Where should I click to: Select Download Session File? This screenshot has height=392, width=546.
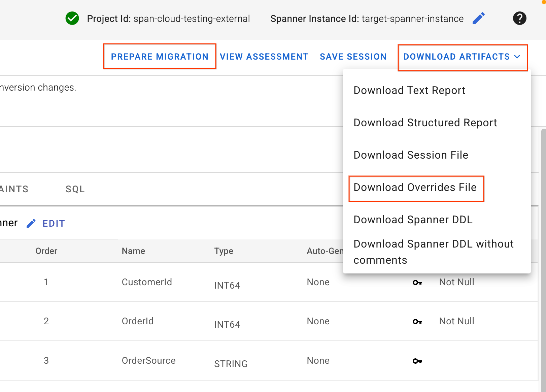point(411,155)
